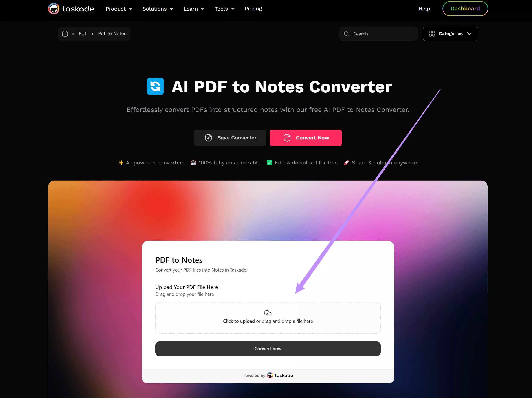Click the Save Converter clock icon
The height and width of the screenshot is (398, 532).
pyautogui.click(x=208, y=137)
